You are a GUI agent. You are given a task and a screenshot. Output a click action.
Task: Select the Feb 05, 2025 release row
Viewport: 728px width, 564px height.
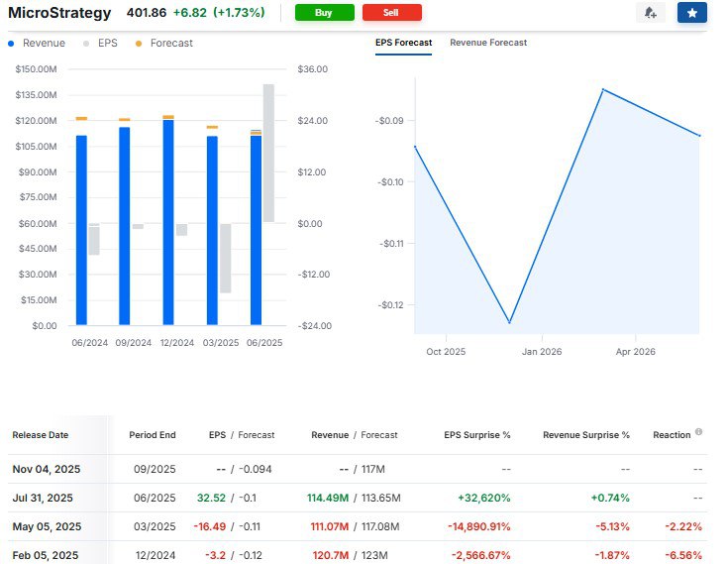point(358,555)
